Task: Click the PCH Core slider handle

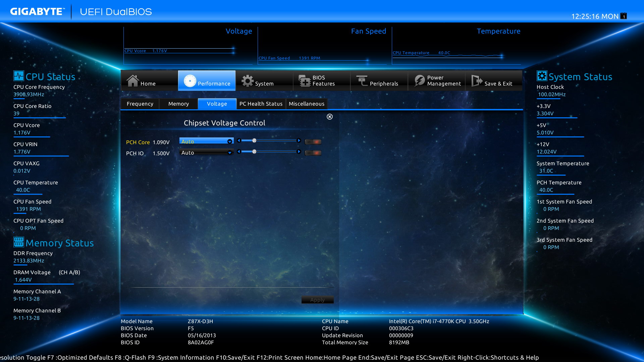Action: click(x=254, y=140)
